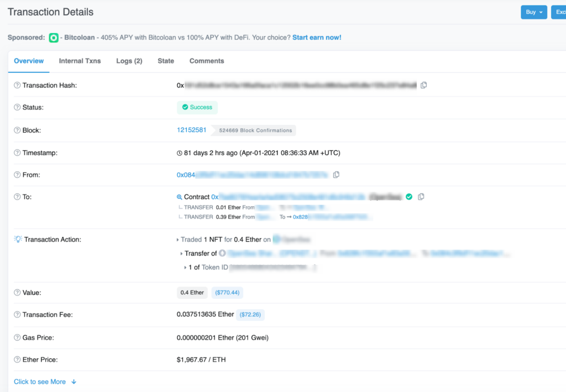Open the Comments tab

[207, 61]
